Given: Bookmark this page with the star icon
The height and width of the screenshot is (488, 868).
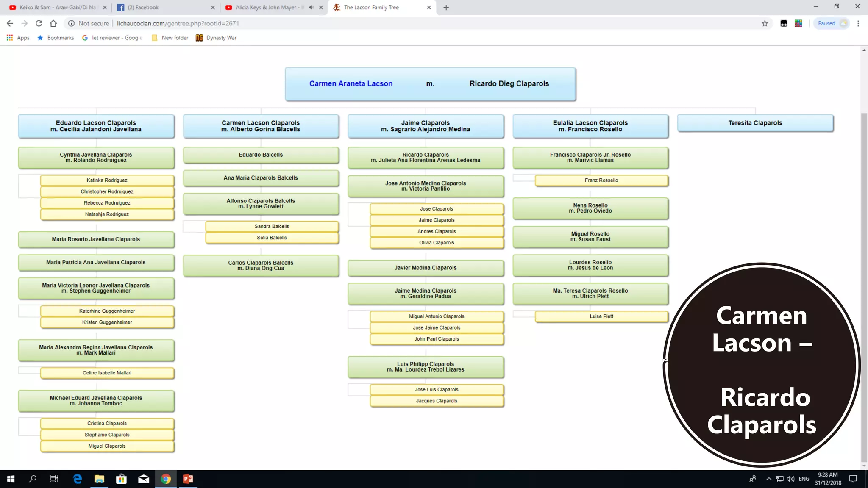Looking at the screenshot, I should tap(765, 23).
